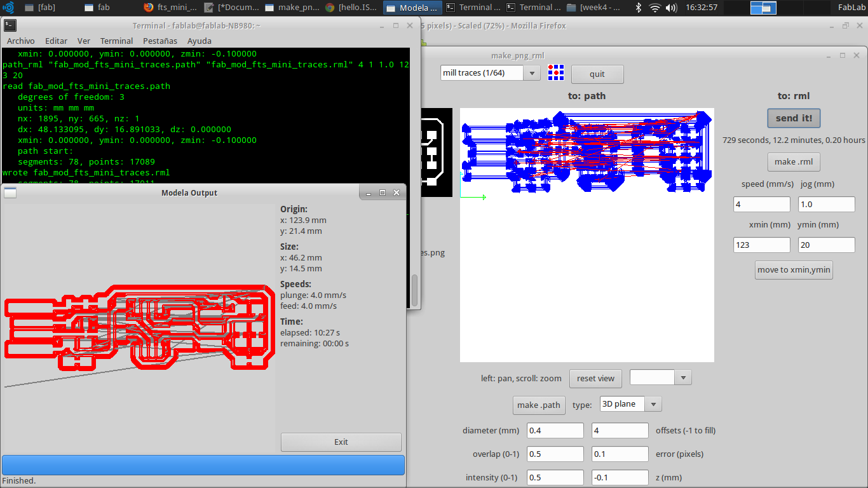Click the make .path button
868x488 pixels.
pyautogui.click(x=539, y=405)
